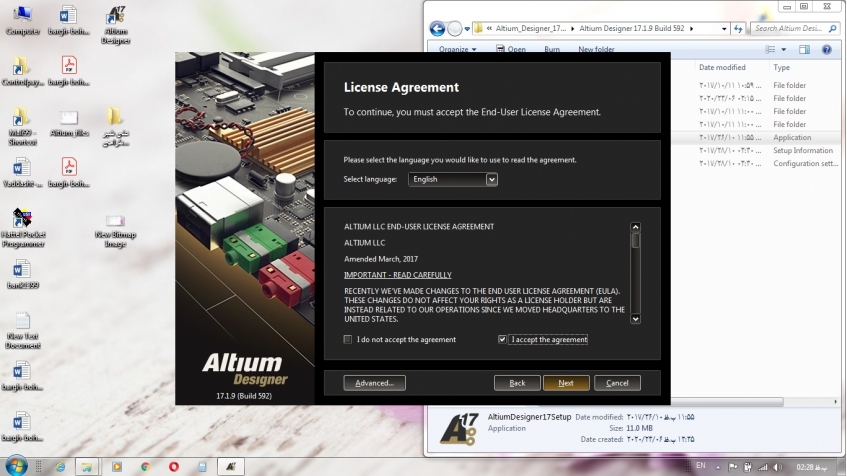
Task: Select the Setup Information file row
Action: 756,150
